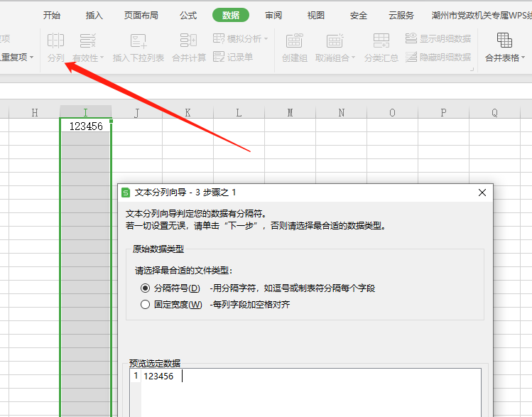Click the 合并表格 merge tables icon

pyautogui.click(x=504, y=40)
